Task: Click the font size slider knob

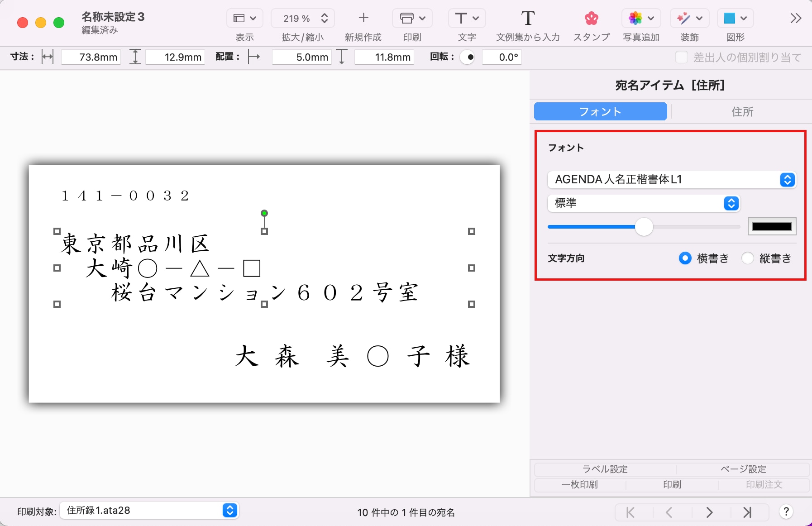Action: (644, 227)
